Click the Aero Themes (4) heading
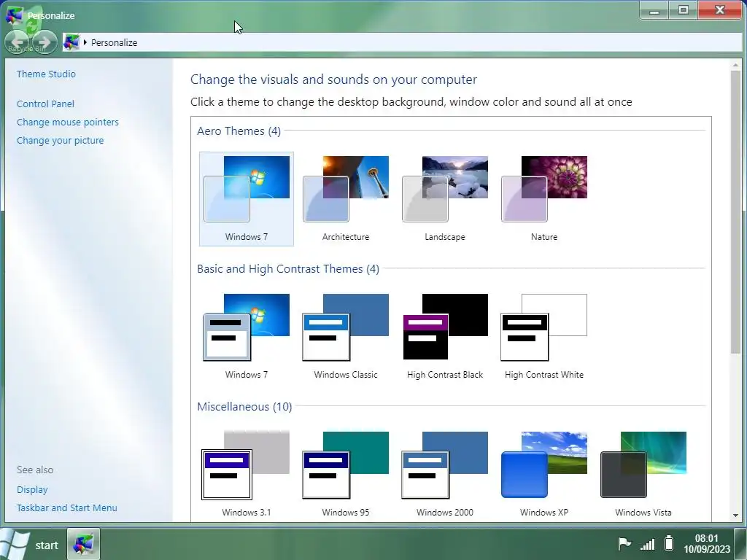 [239, 131]
